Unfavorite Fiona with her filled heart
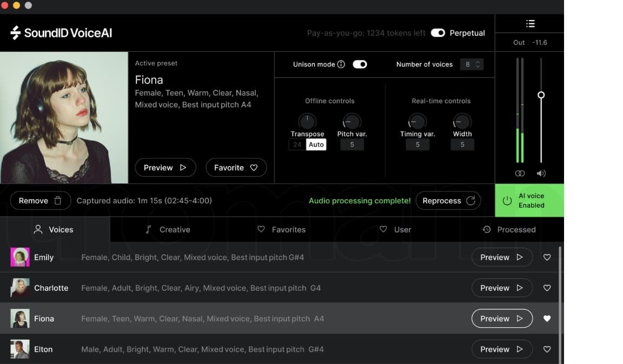The image size is (623, 364). (547, 319)
